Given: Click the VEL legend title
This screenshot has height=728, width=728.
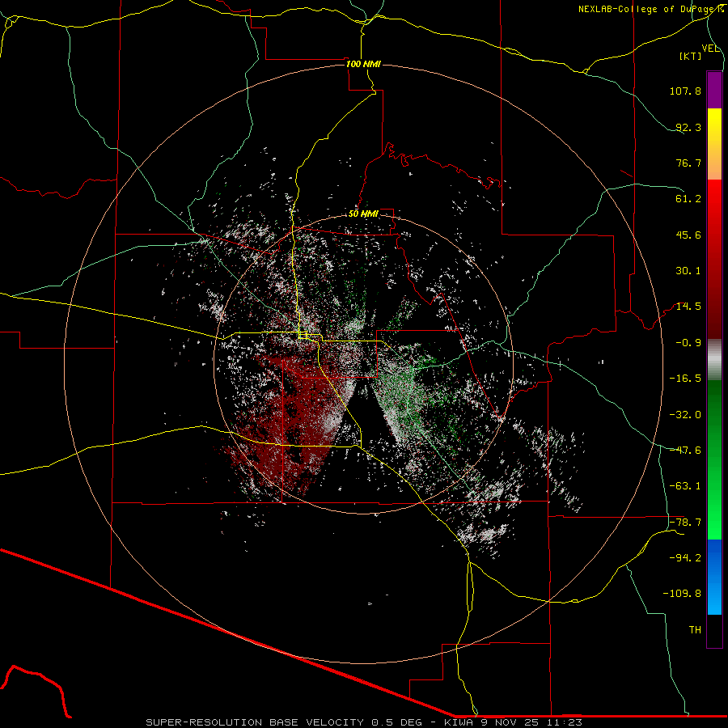Looking at the screenshot, I should pos(710,49).
